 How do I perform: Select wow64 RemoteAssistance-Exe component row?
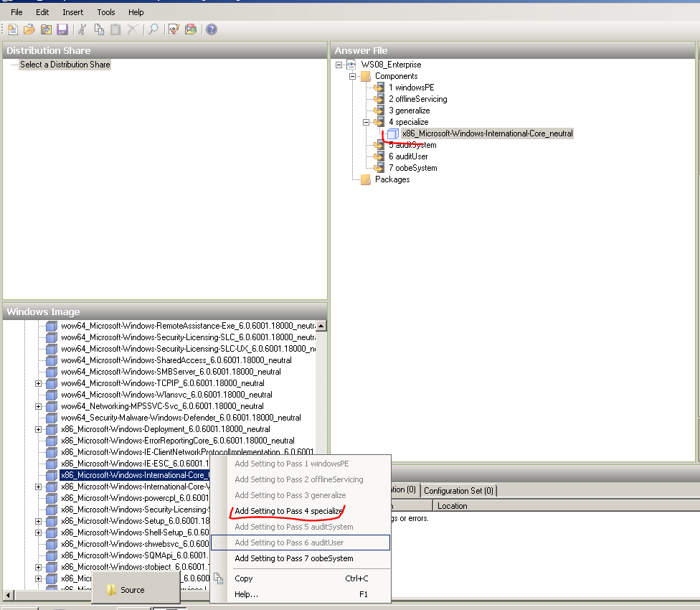coord(188,326)
